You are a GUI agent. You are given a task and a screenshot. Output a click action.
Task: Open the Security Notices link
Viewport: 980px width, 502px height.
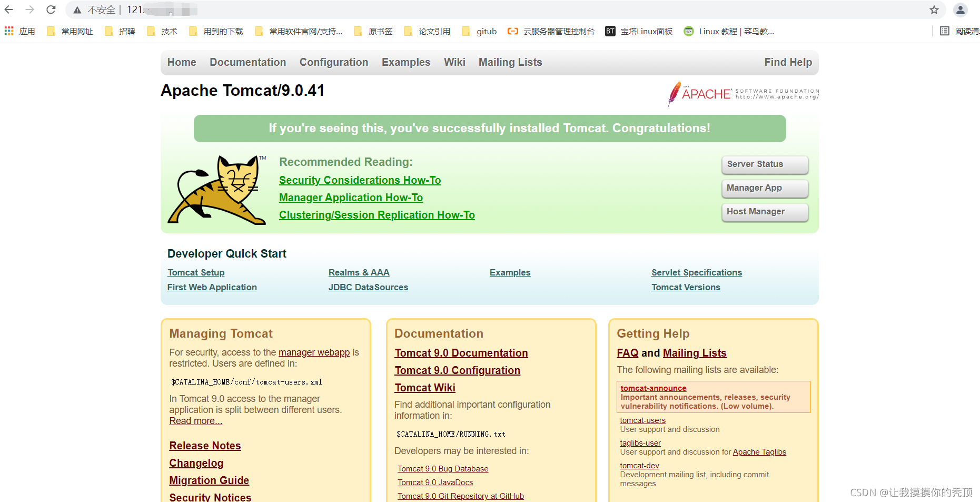(210, 497)
